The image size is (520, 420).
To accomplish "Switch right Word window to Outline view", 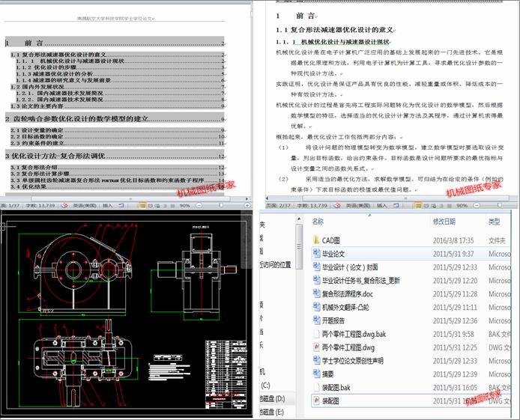I will click(x=441, y=206).
